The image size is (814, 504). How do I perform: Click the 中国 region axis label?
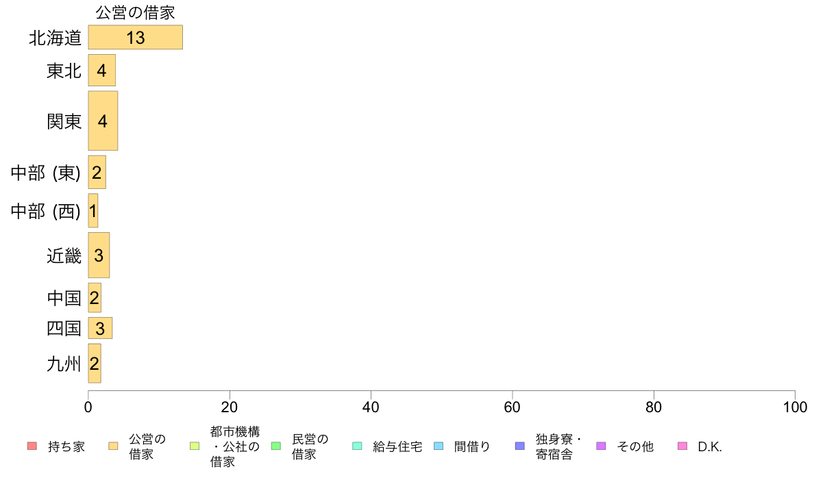pos(64,298)
